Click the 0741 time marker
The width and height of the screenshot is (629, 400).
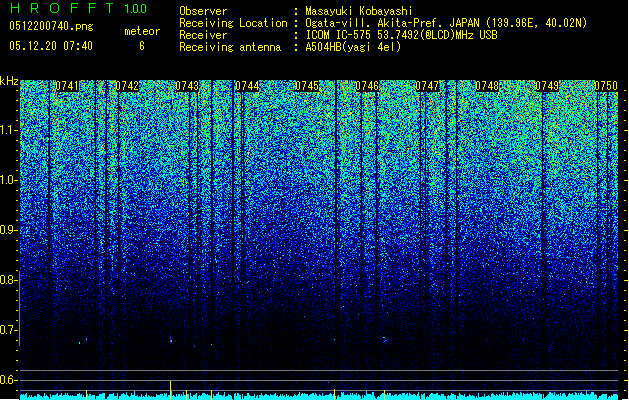pos(67,86)
